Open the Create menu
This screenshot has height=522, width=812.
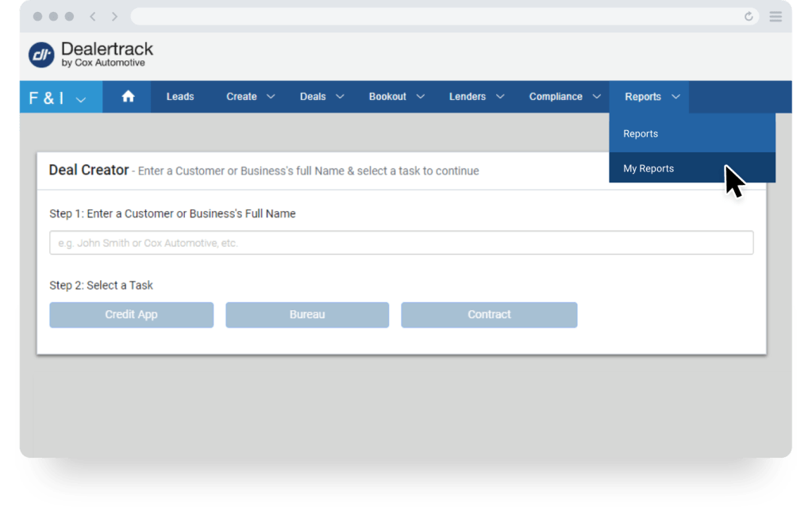[250, 97]
